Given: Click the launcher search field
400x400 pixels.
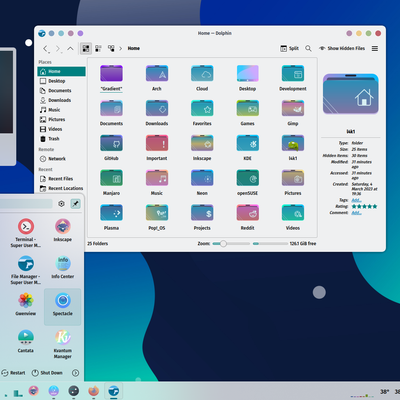Looking at the screenshot, I should point(26,204).
